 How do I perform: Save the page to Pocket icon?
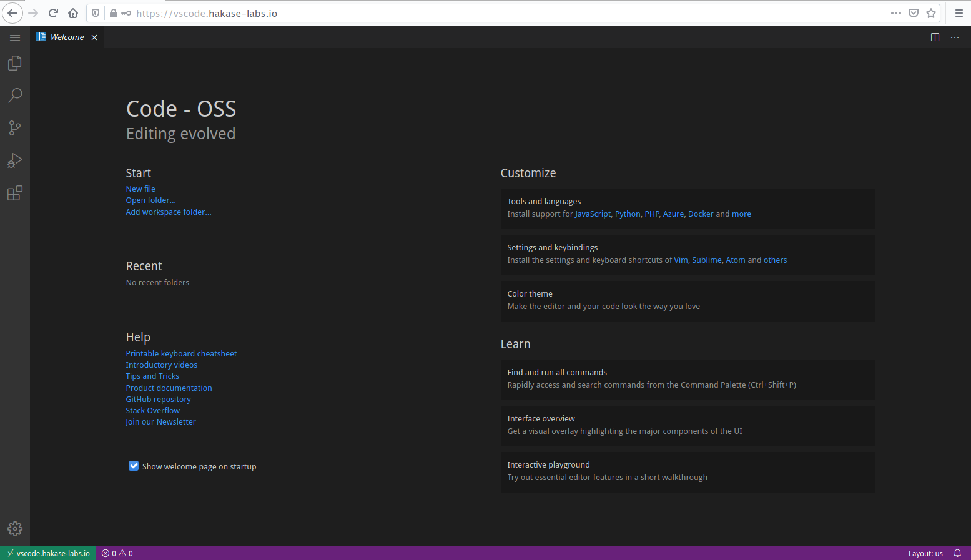914,13
